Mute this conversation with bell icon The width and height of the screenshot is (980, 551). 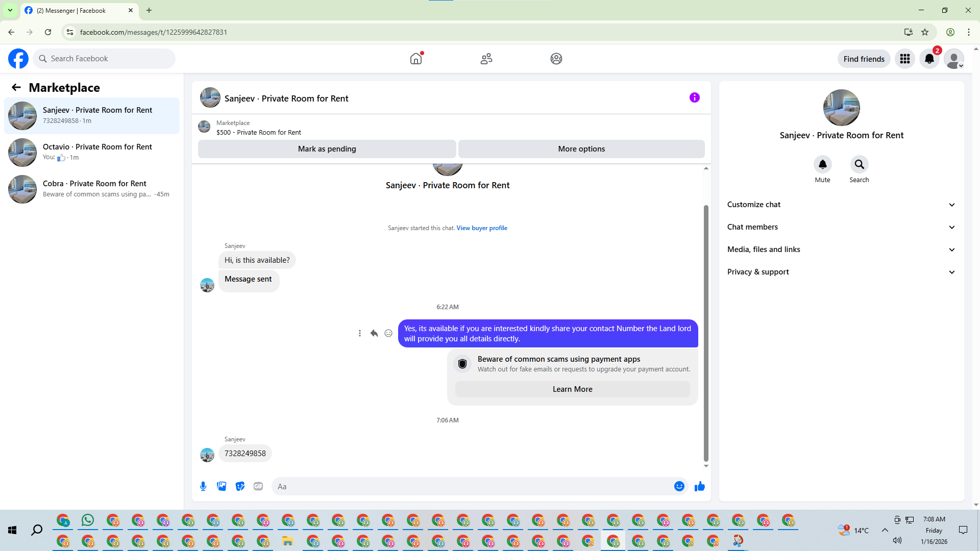coord(822,164)
